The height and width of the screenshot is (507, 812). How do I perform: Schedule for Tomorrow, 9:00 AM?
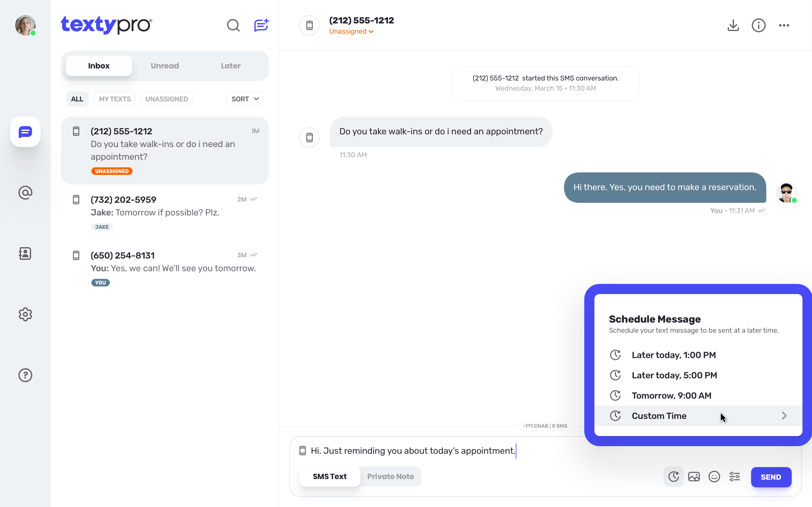point(671,396)
